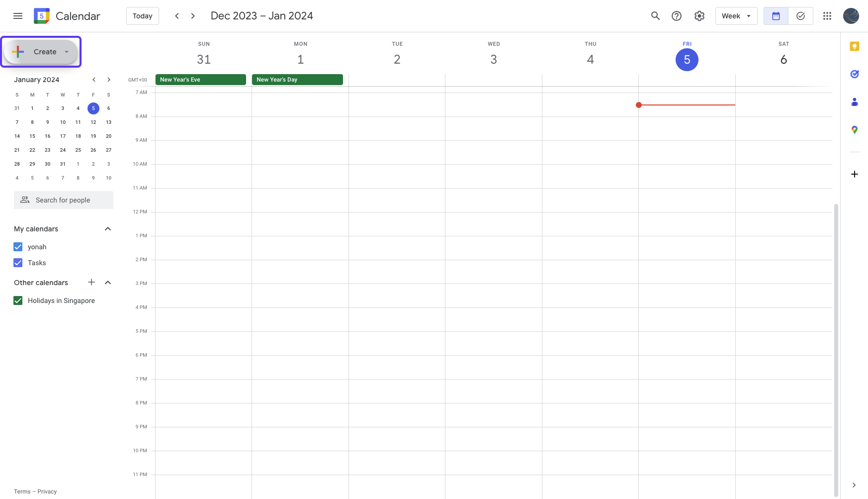Open the Week view dropdown
The image size is (868, 499).
click(x=736, y=16)
